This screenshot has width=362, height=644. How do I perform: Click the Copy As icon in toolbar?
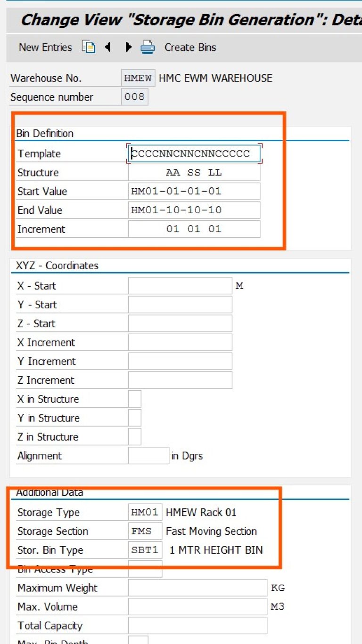[x=88, y=47]
